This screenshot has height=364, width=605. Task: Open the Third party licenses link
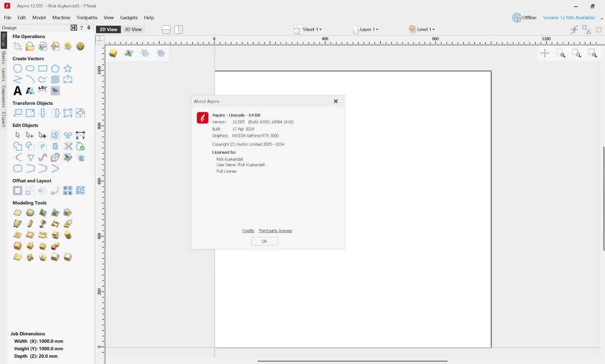point(275,231)
